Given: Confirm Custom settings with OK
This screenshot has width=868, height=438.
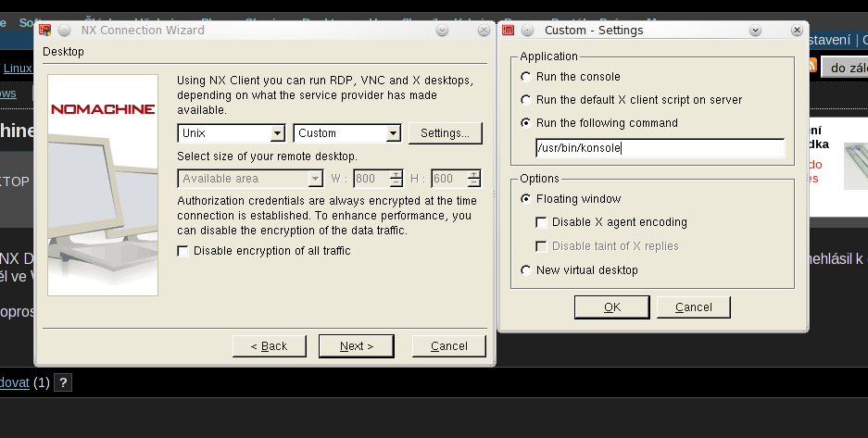Looking at the screenshot, I should [x=611, y=307].
